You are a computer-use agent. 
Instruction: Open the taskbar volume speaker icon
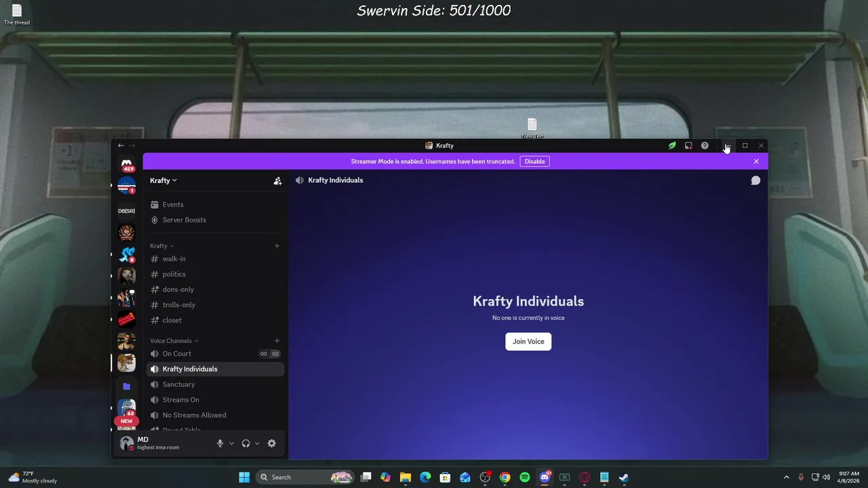pyautogui.click(x=825, y=477)
